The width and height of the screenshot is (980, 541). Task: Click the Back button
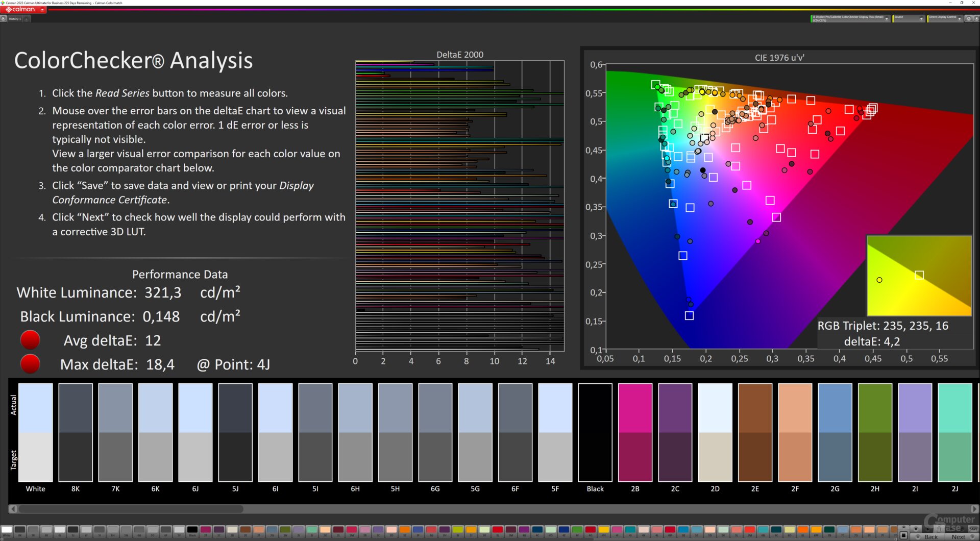[927, 536]
